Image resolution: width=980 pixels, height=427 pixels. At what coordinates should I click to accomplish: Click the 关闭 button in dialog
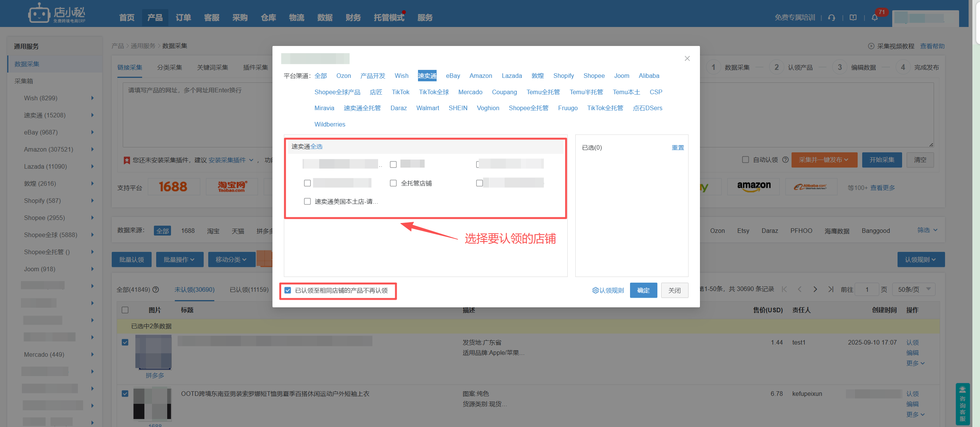click(674, 291)
